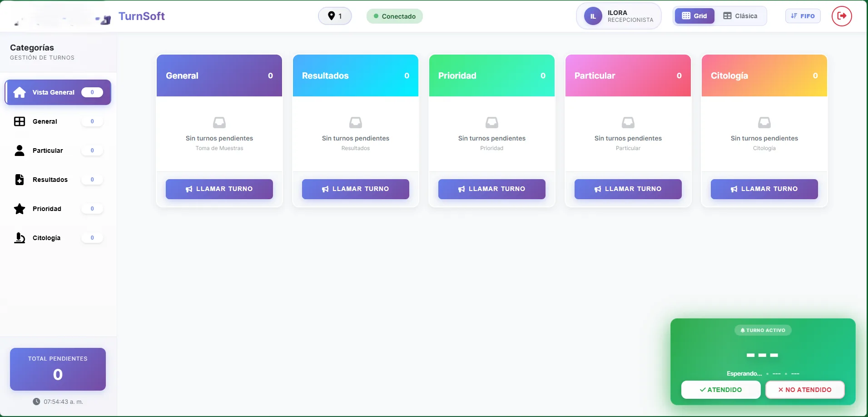Click the Turno Activo badge
The height and width of the screenshot is (417, 868).
point(763,330)
